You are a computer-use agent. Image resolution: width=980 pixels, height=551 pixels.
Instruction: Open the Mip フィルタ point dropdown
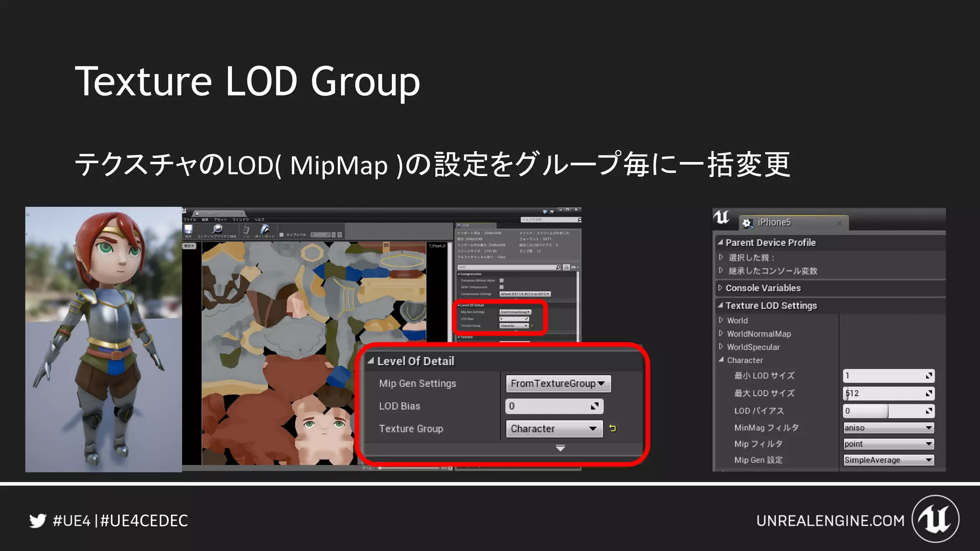point(889,444)
